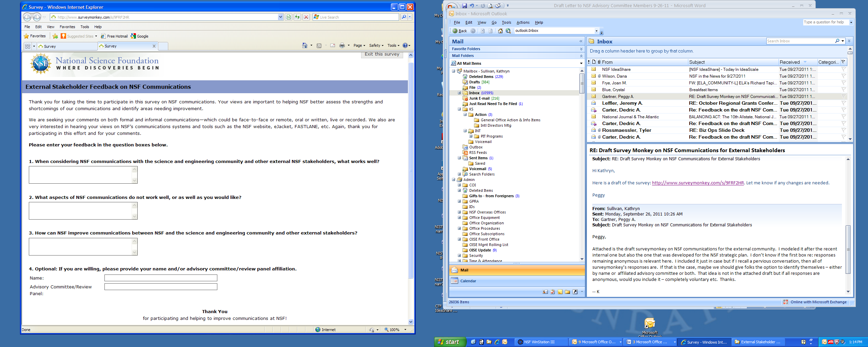
Task: Open the Folder List icon in Outlook navigation
Action: pyautogui.click(x=567, y=292)
